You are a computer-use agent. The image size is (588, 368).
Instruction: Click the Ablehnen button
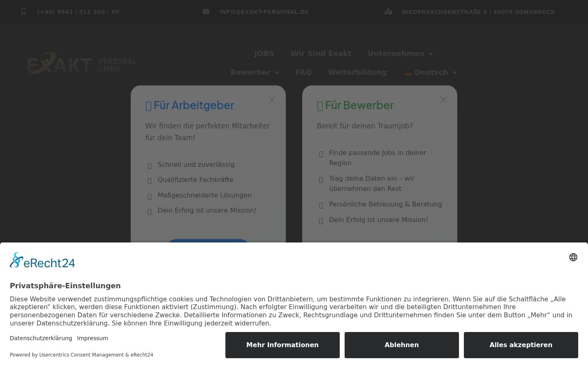coord(402,345)
